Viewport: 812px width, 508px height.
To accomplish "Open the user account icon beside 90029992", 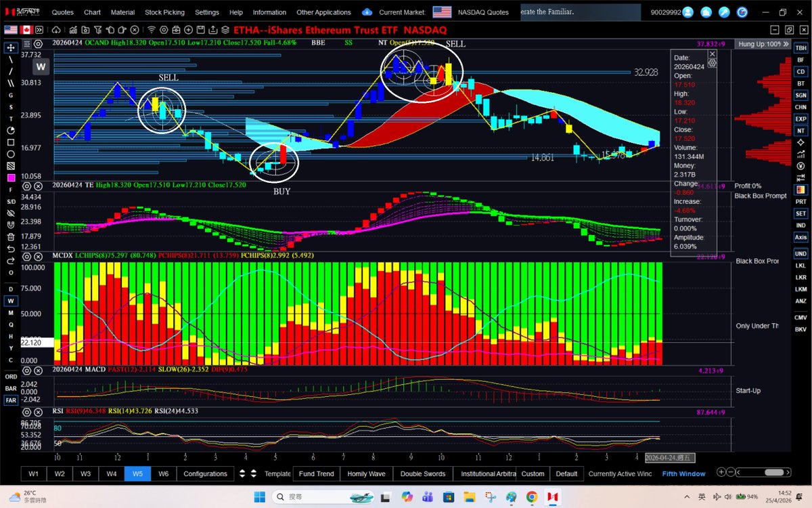I will coord(688,12).
